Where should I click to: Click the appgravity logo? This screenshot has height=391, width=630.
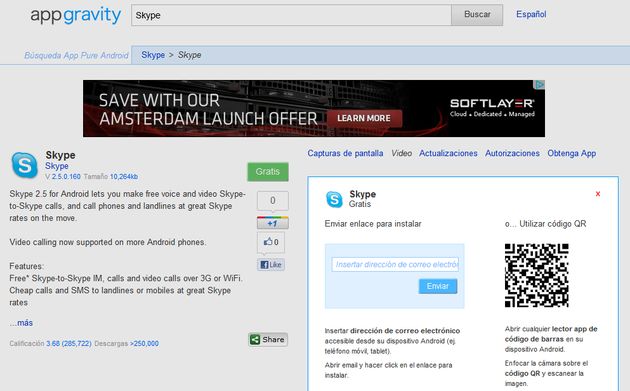[x=76, y=15]
